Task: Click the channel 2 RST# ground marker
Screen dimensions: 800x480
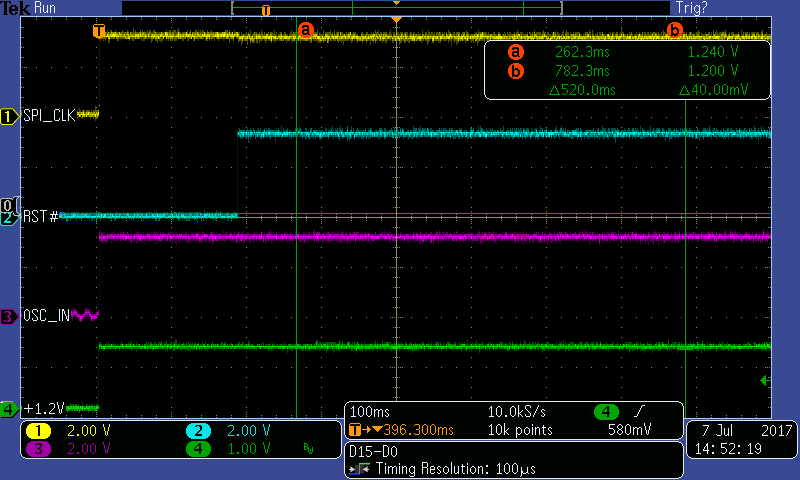Action: click(x=7, y=219)
